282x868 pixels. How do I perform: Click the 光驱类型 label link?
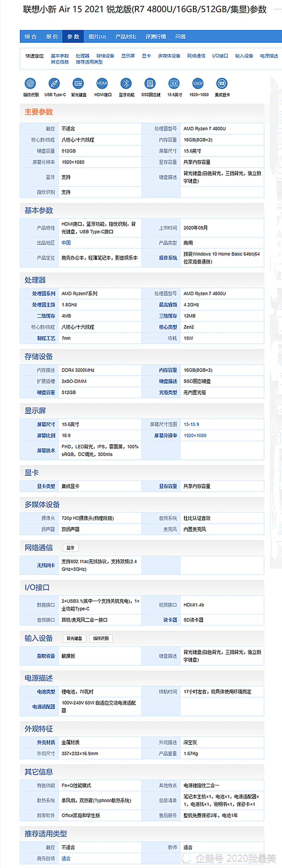pos(168,392)
